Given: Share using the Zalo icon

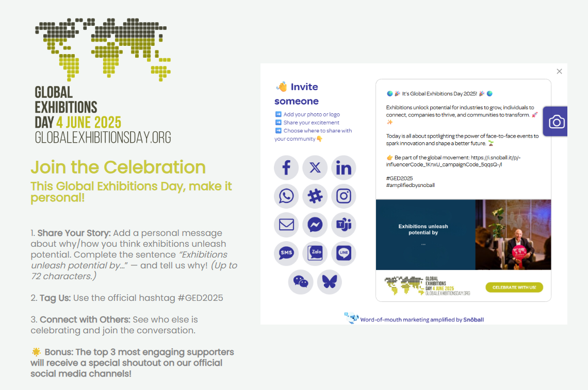Looking at the screenshot, I should [315, 253].
